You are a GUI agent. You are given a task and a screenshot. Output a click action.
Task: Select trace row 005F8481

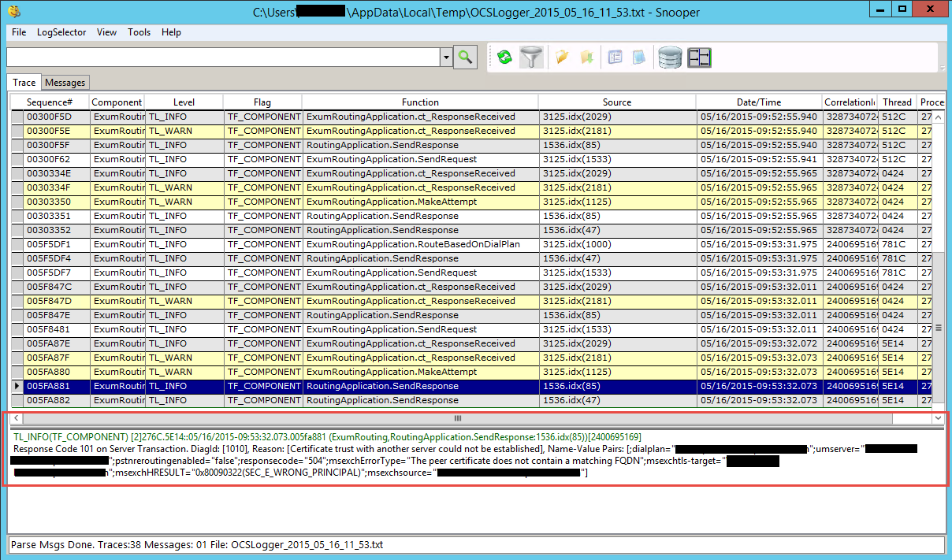[x=471, y=329]
